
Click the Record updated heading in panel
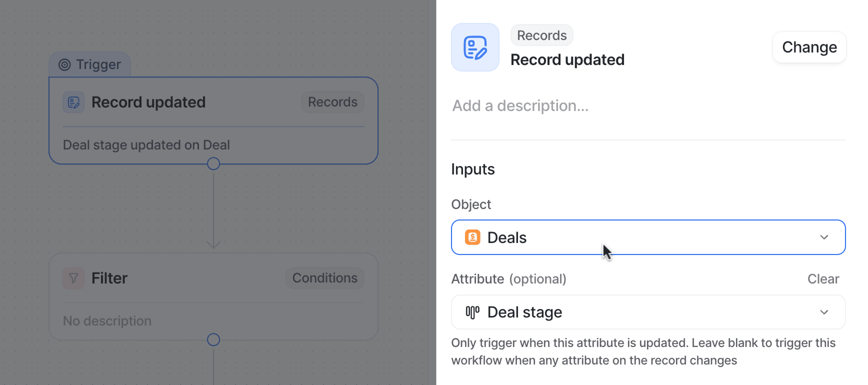pyautogui.click(x=567, y=59)
